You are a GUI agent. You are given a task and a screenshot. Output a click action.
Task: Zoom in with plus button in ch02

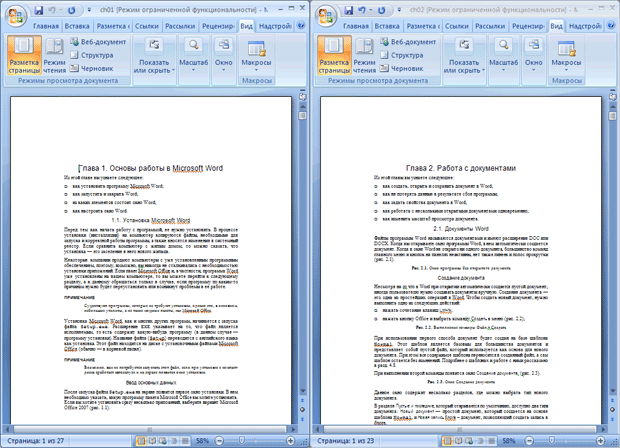point(600,440)
